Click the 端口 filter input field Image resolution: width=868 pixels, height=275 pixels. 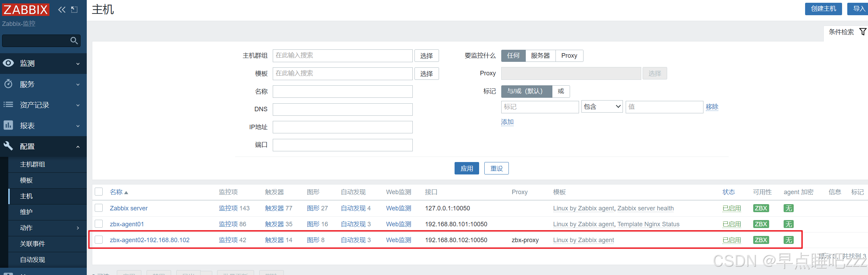(x=343, y=145)
